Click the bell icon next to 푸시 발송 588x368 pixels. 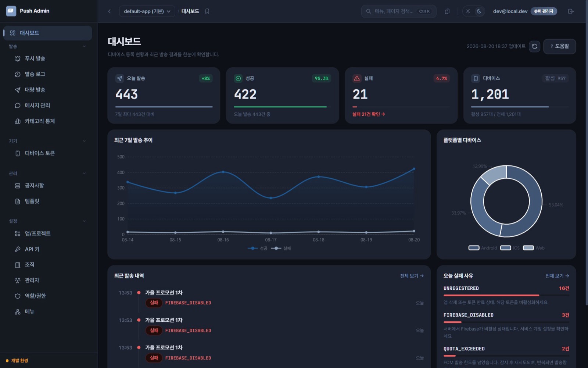coord(18,59)
